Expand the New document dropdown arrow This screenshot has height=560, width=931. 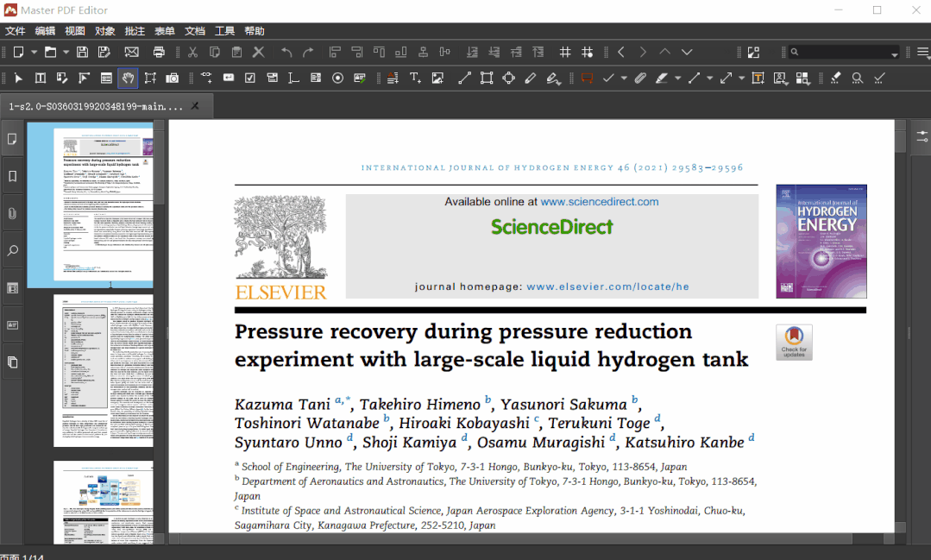pos(34,53)
